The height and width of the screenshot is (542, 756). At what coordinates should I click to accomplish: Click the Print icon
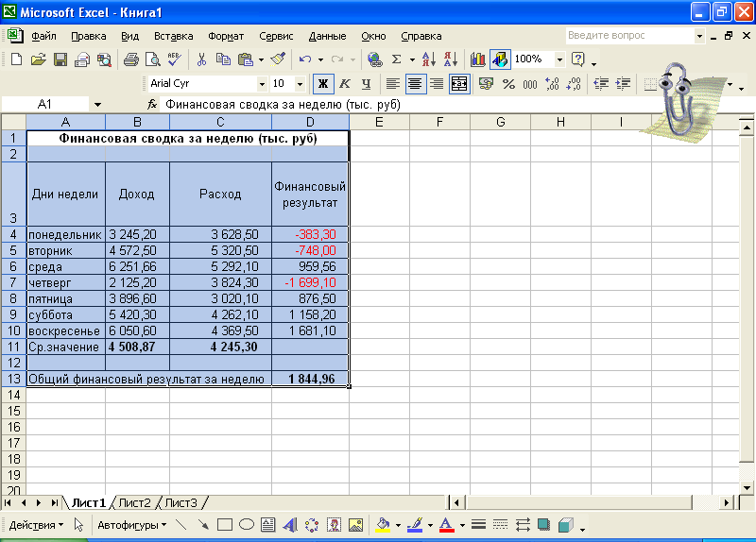click(130, 59)
